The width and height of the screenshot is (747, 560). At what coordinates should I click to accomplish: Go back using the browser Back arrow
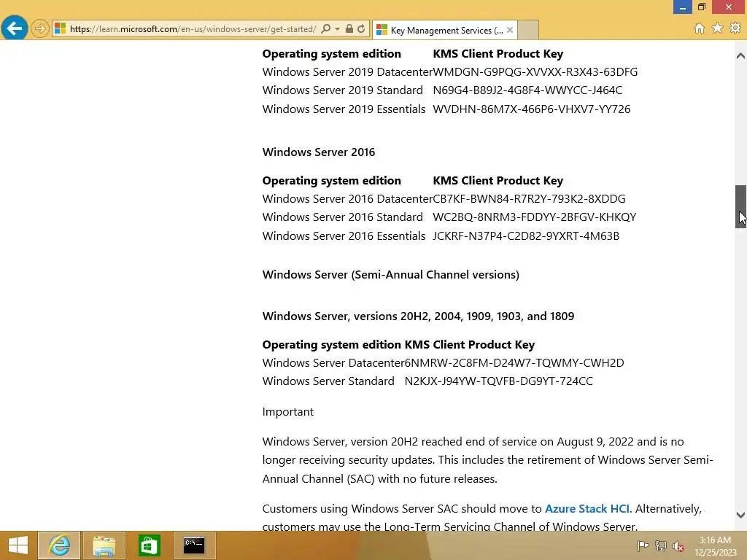(x=15, y=28)
